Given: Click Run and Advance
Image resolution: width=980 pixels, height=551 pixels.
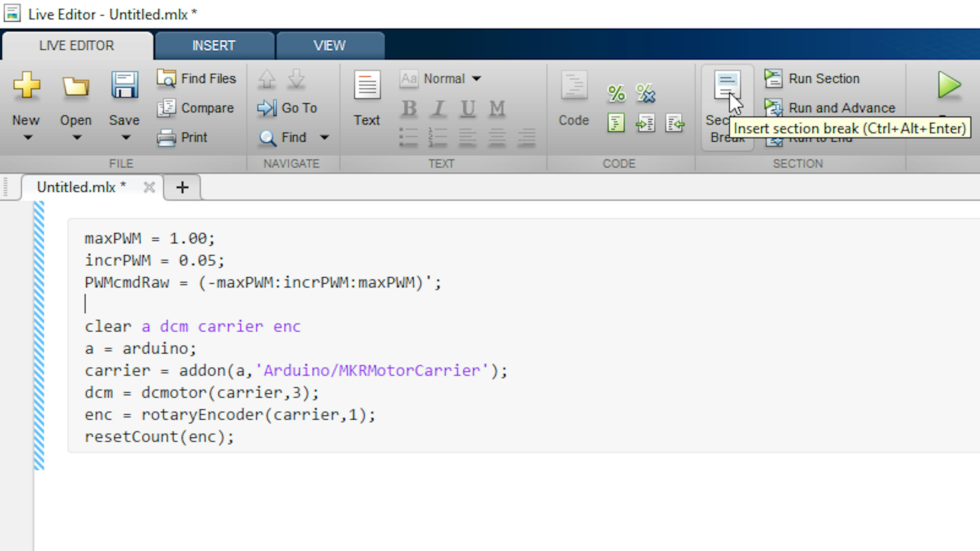Looking at the screenshot, I should click(x=830, y=108).
